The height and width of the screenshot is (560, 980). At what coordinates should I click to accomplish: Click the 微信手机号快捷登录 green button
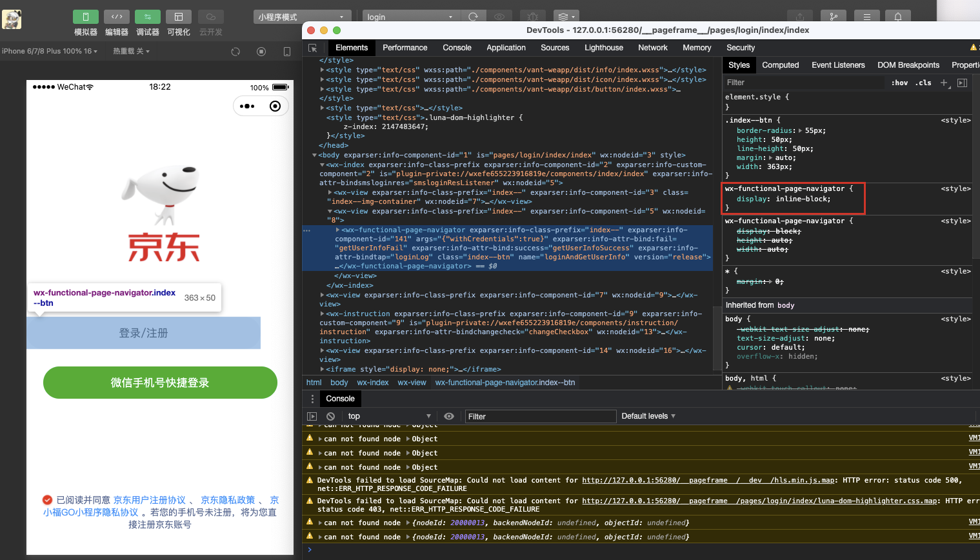pyautogui.click(x=160, y=383)
